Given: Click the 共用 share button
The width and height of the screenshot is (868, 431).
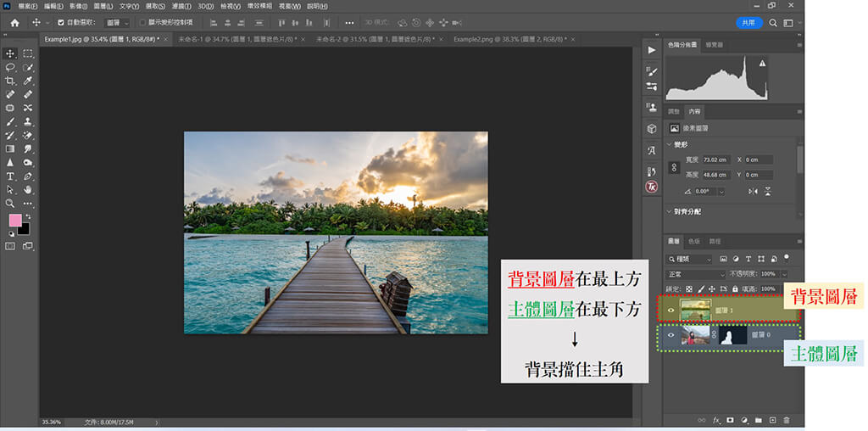Looking at the screenshot, I should point(749,23).
